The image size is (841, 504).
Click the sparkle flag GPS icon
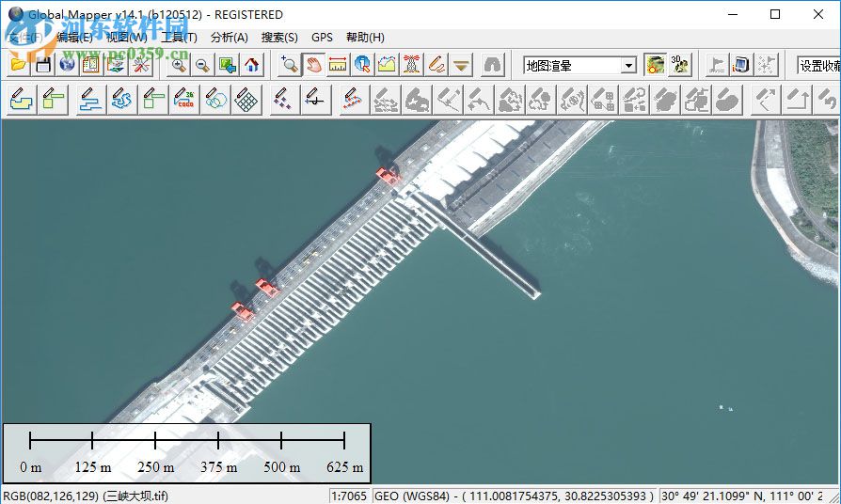[x=766, y=66]
